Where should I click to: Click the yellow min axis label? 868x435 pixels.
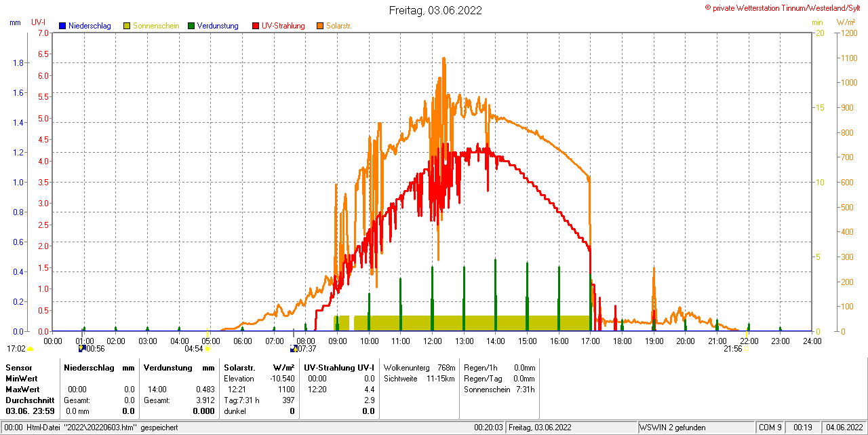pyautogui.click(x=817, y=22)
